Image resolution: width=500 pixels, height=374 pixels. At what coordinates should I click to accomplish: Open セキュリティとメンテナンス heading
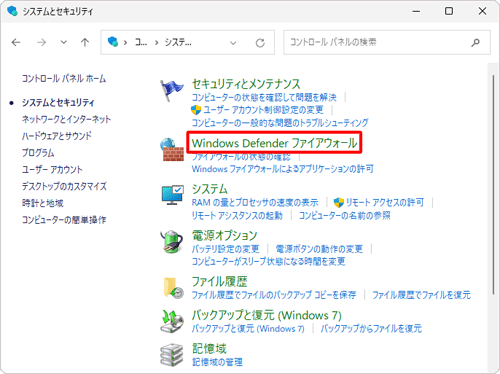(x=246, y=84)
